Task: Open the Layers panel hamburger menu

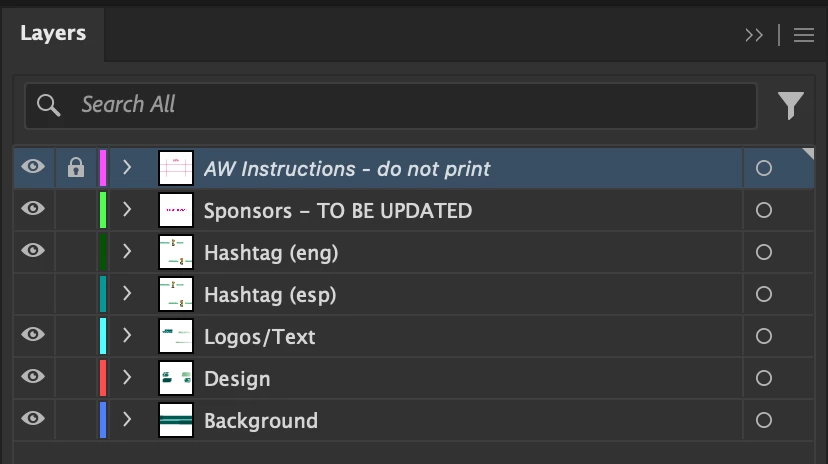Action: click(x=804, y=35)
